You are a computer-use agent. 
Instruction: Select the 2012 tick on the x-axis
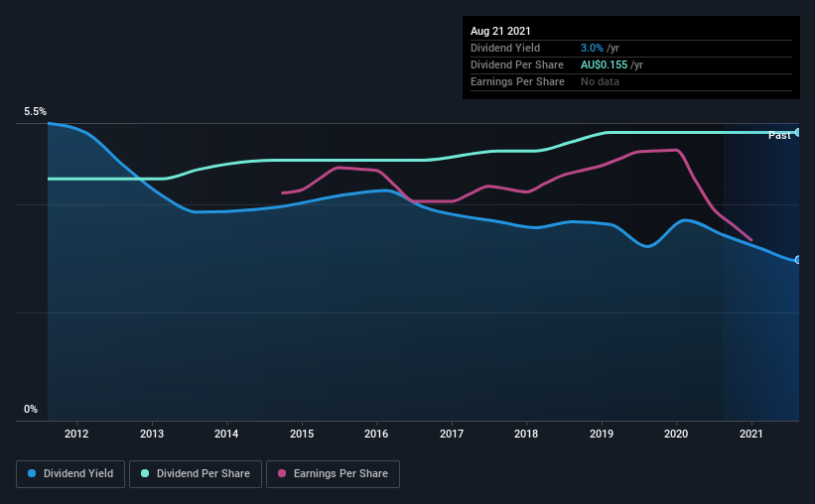click(76, 434)
